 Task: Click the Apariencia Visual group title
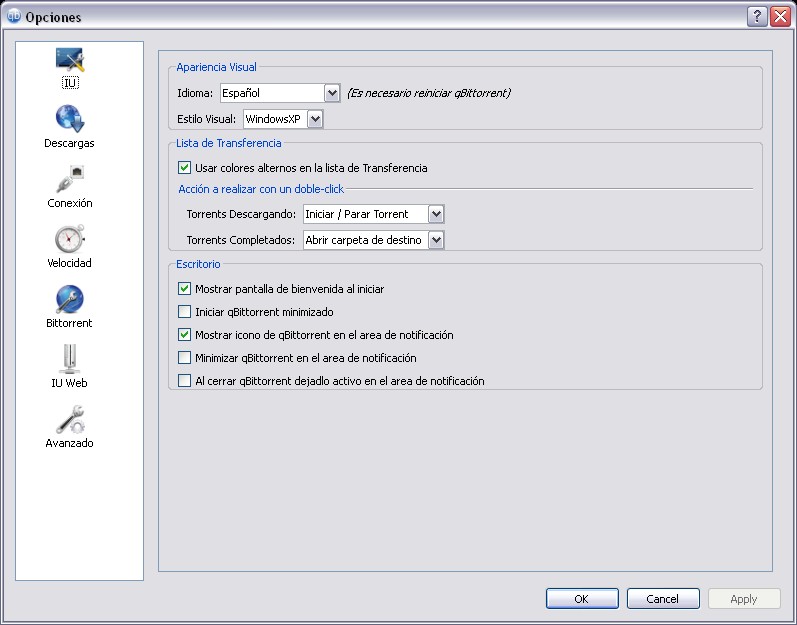pos(216,67)
